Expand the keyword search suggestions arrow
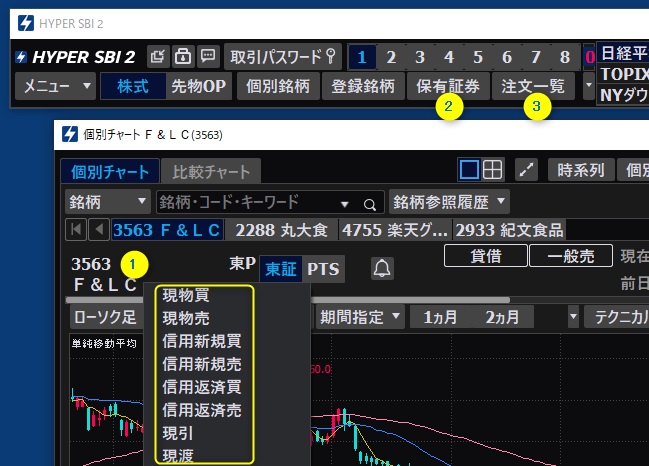Screen dimensions: 649x466 (344, 204)
